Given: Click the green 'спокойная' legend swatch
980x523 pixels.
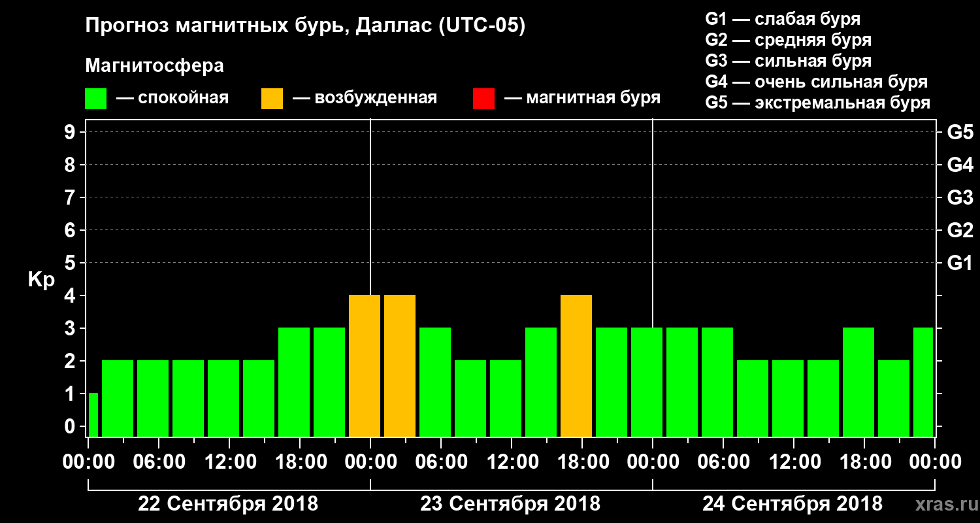Looking at the screenshot, I should point(96,99).
